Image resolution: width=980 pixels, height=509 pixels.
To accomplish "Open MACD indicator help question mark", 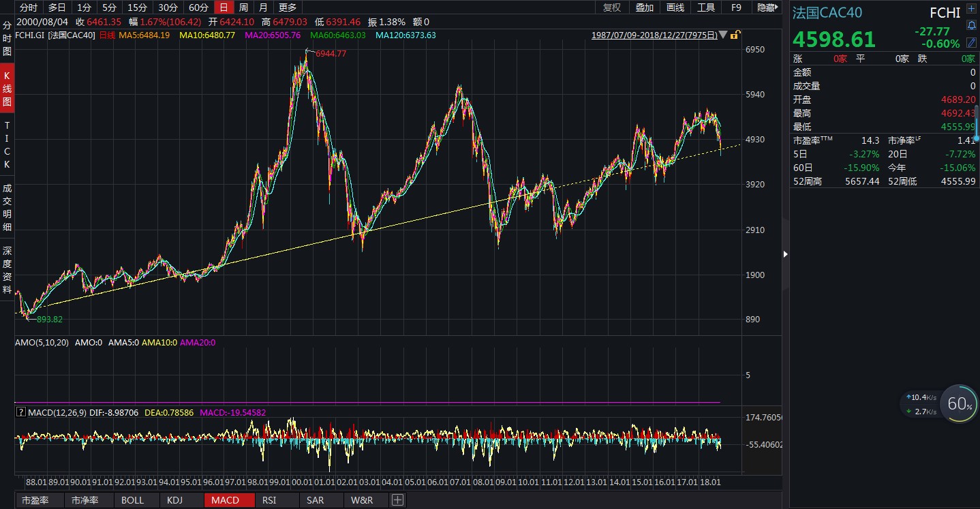I will coord(20,412).
